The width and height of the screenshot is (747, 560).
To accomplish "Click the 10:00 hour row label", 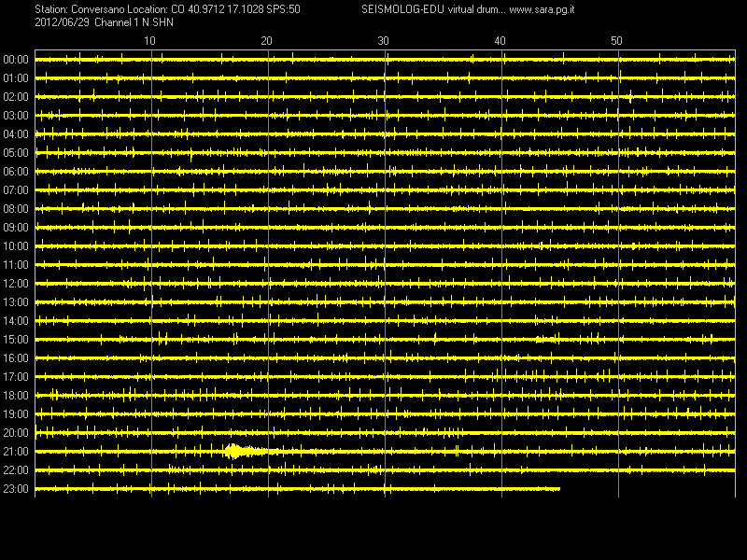I will tap(16, 246).
